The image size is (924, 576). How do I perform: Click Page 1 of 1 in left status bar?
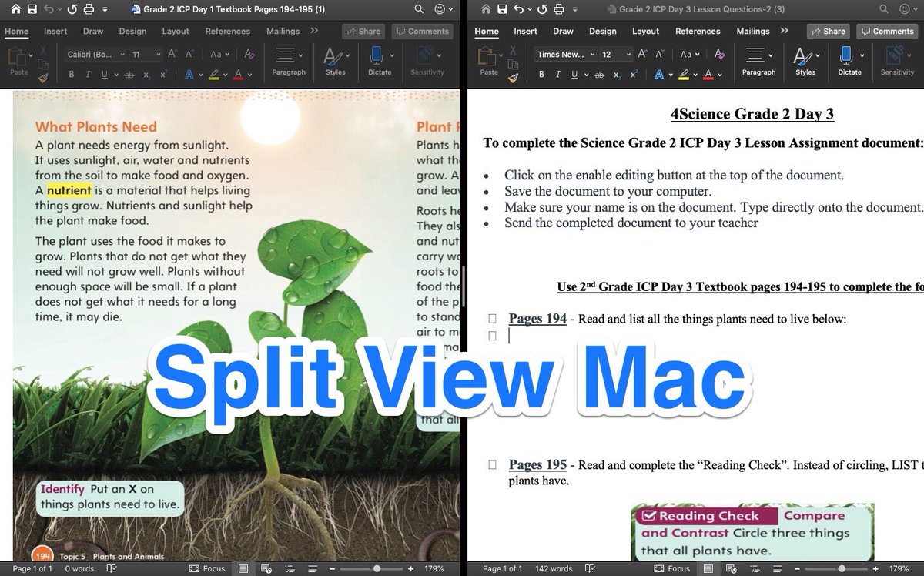pyautogui.click(x=32, y=569)
